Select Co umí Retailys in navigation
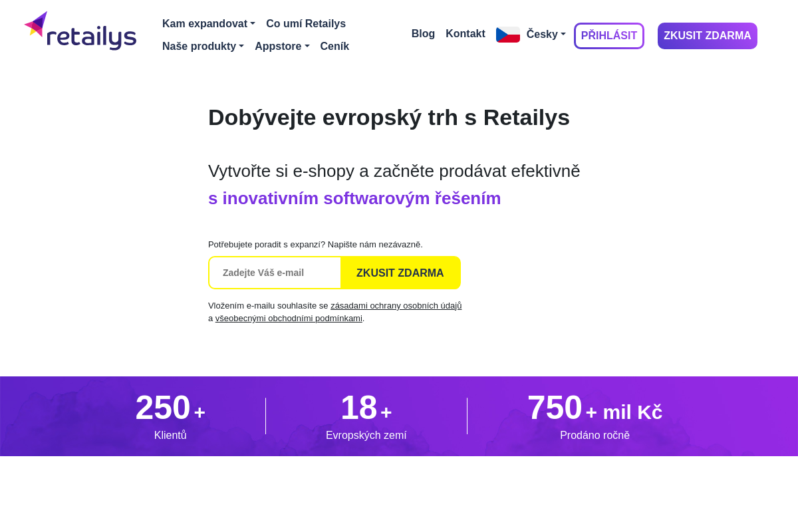 point(306,23)
